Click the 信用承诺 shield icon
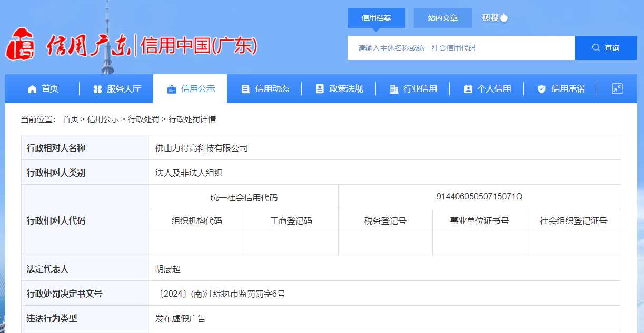The image size is (644, 333). [541, 89]
